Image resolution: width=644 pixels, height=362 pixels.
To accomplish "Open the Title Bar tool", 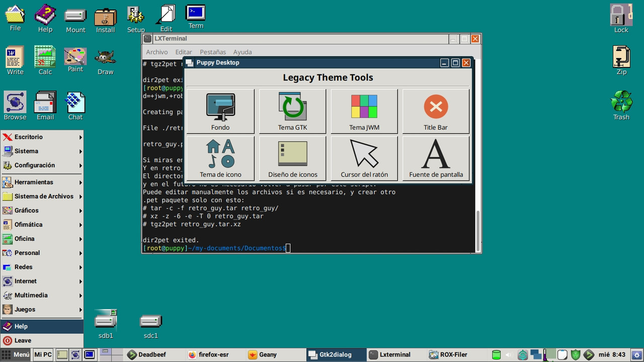I will tap(436, 112).
